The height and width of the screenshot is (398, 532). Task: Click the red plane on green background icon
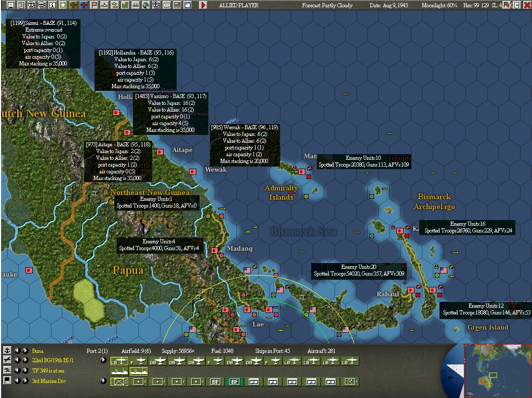coord(73,5)
